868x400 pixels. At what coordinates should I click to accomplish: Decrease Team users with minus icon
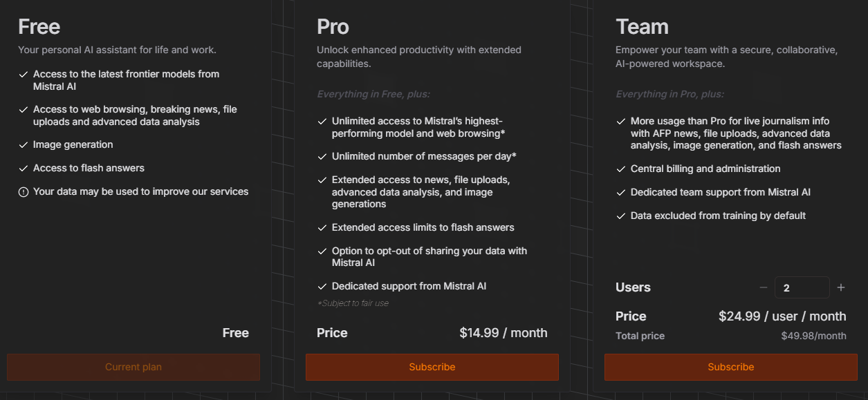click(x=764, y=287)
